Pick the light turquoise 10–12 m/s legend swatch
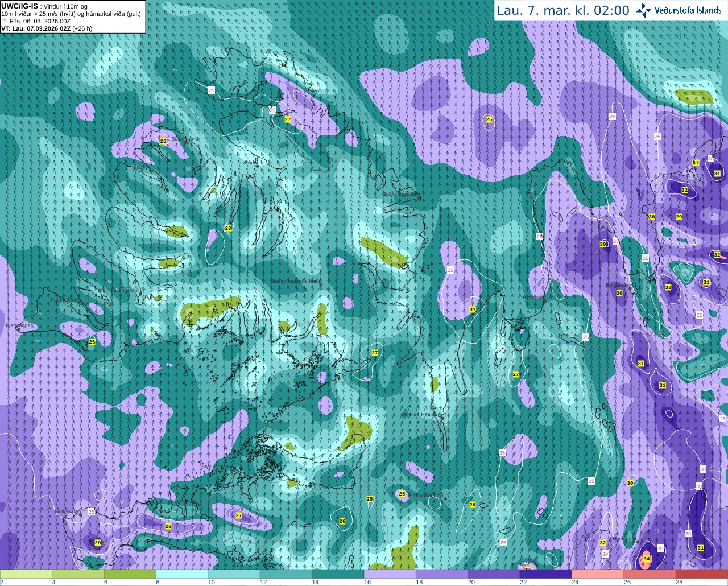Screen dimensions: 728x586 [234, 574]
